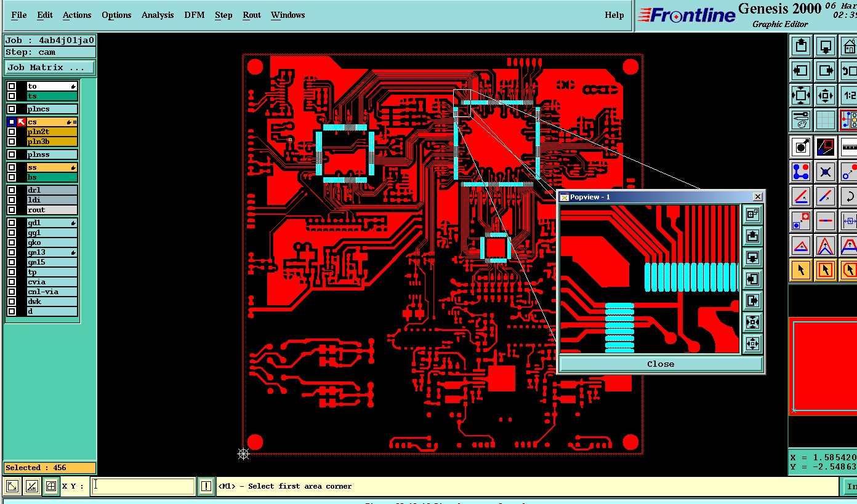The height and width of the screenshot is (504, 857).
Task: Click the pan up icon in main toolbar
Action: click(801, 46)
